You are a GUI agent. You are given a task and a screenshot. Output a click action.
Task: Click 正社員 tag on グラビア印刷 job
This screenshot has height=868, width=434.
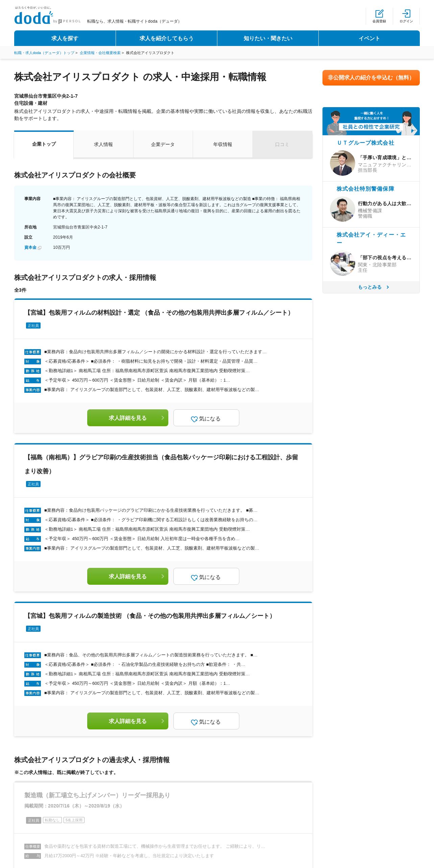click(33, 484)
